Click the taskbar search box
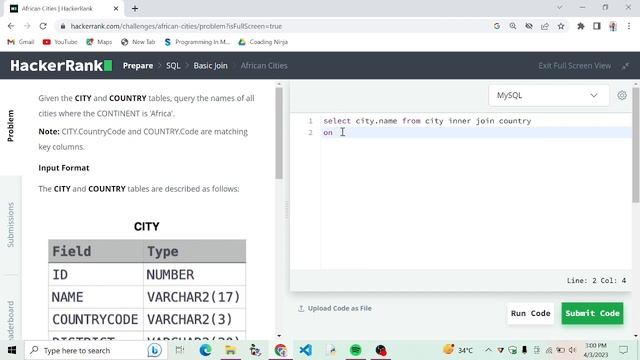 pos(95,350)
